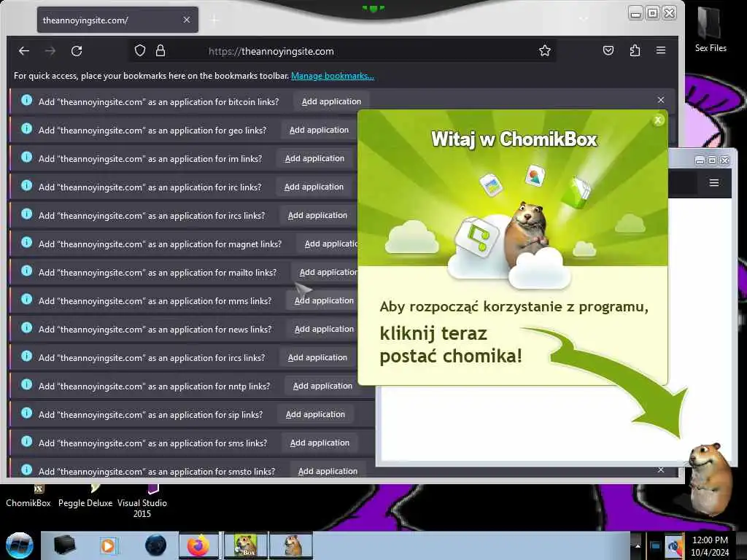Image resolution: width=747 pixels, height=560 pixels.
Task: Open the Manage bookmarks link
Action: [x=333, y=76]
